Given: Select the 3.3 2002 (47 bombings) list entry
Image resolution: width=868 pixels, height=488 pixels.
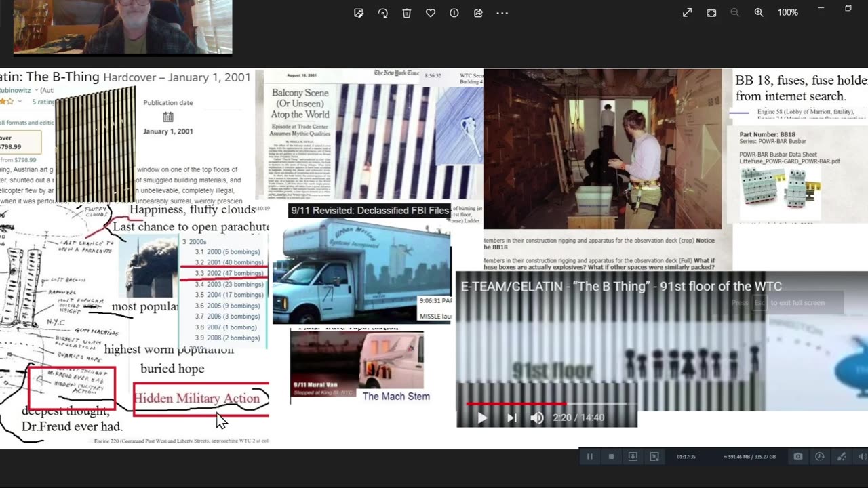Looking at the screenshot, I should 229,274.
